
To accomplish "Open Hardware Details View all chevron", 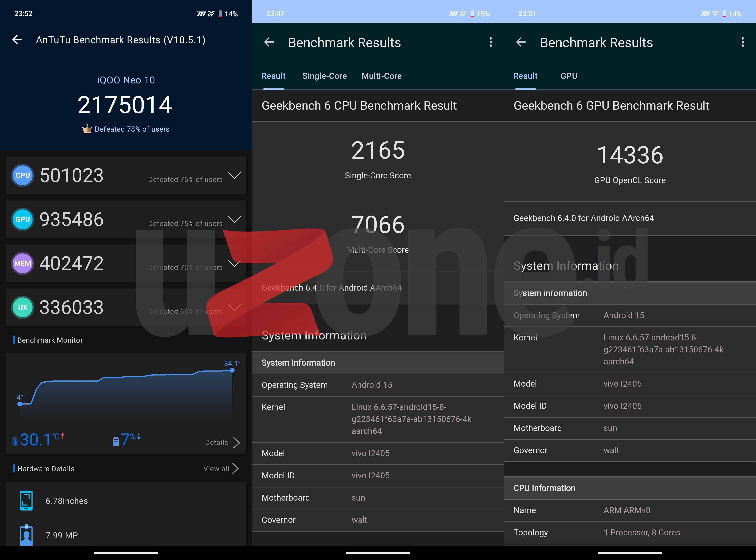I will 236,468.
